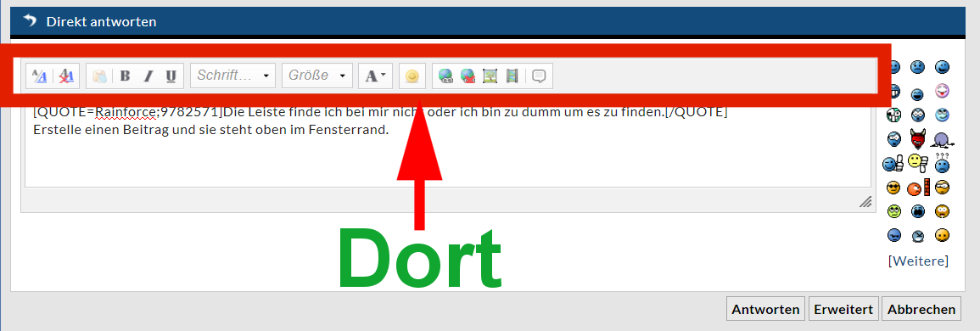Open advanced editor via Erweitert
Screen dimensions: 980x331
pyautogui.click(x=843, y=309)
